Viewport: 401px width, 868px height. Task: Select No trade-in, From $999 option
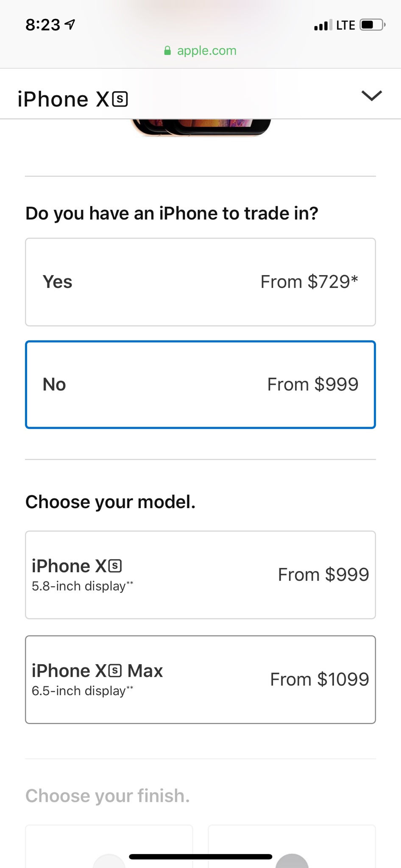pyautogui.click(x=200, y=385)
